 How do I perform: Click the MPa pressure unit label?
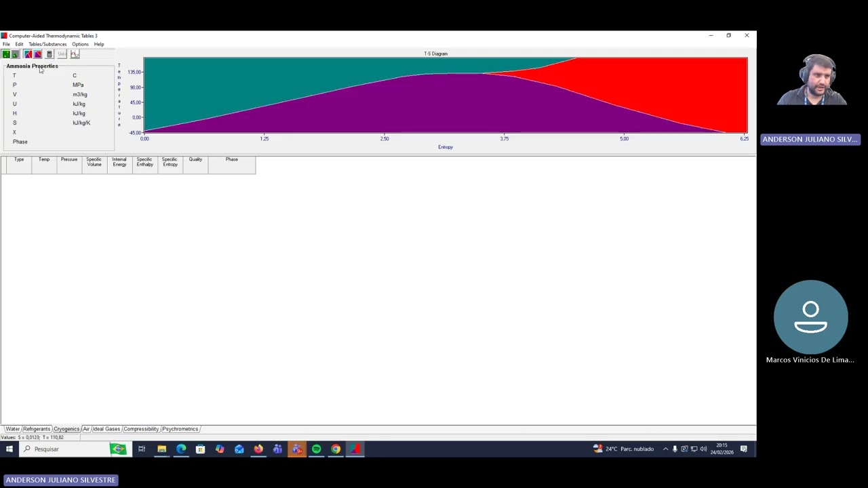click(x=79, y=85)
